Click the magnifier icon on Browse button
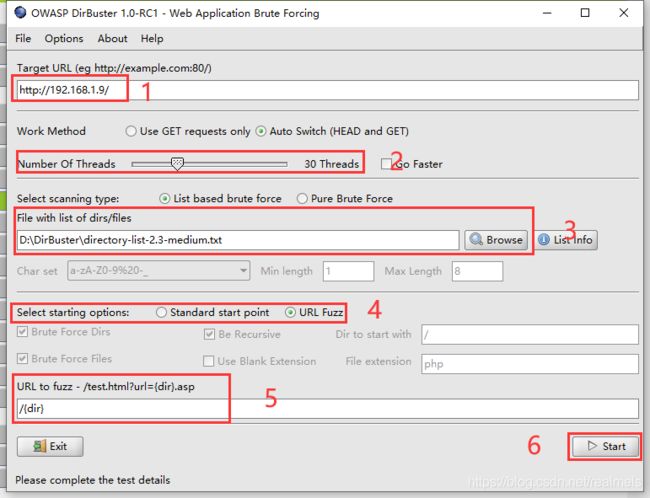The width and height of the screenshot is (650, 498). pos(476,240)
